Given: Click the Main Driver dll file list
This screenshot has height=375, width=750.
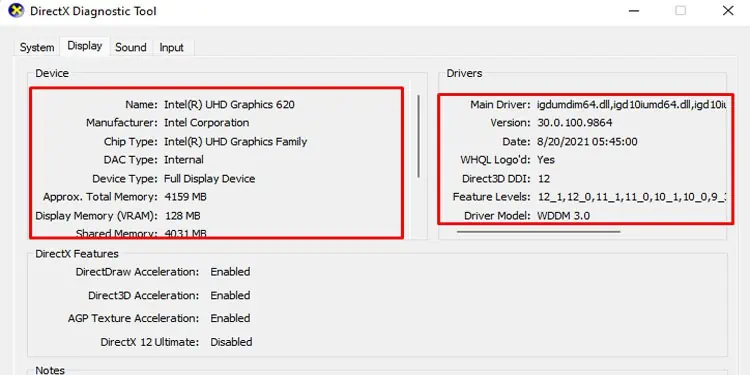Looking at the screenshot, I should 631,104.
